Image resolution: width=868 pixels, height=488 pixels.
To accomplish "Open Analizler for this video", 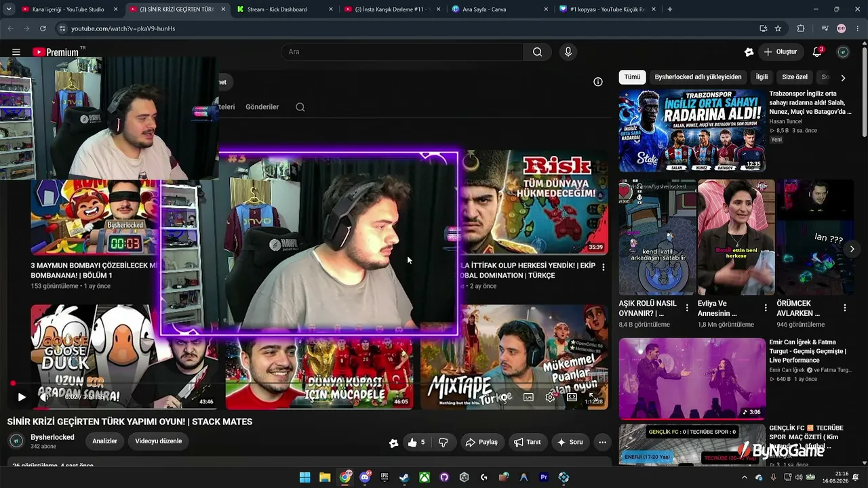I will pos(104,441).
